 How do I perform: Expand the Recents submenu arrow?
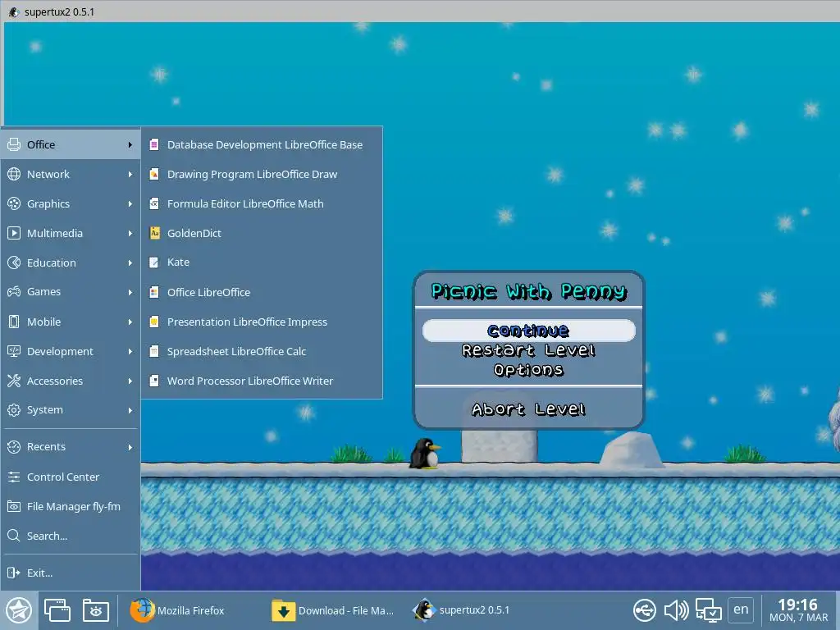pyautogui.click(x=130, y=447)
